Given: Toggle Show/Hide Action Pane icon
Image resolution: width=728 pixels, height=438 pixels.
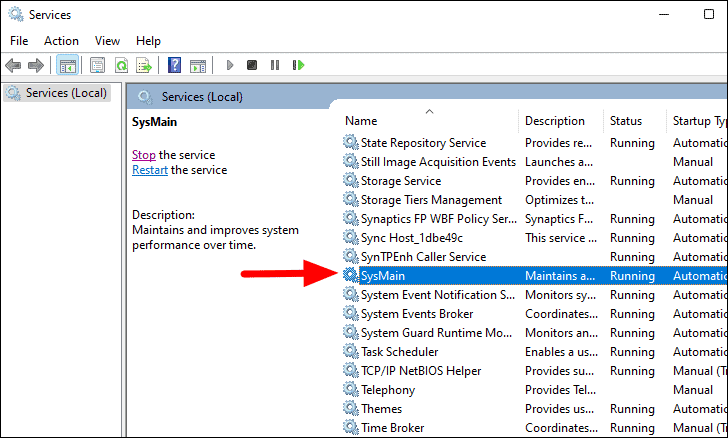Looking at the screenshot, I should tap(198, 65).
